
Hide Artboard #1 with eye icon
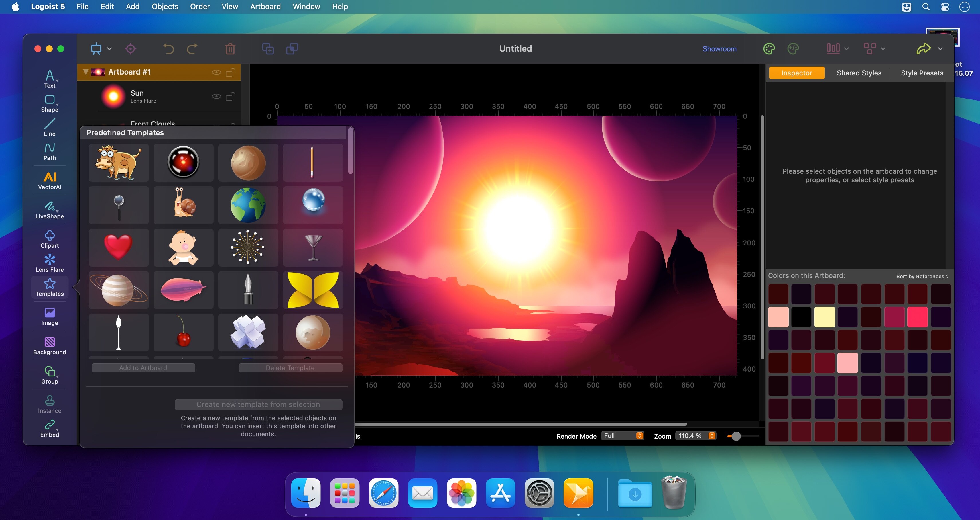(216, 72)
